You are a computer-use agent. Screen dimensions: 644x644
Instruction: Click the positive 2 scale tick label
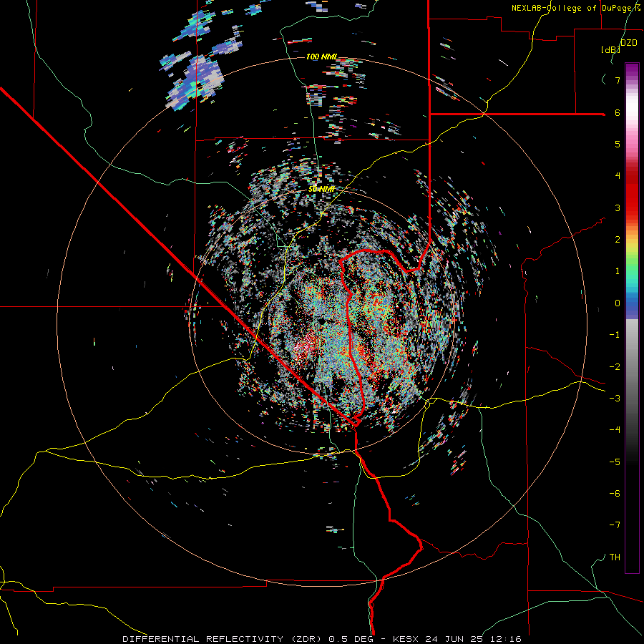pyautogui.click(x=618, y=239)
